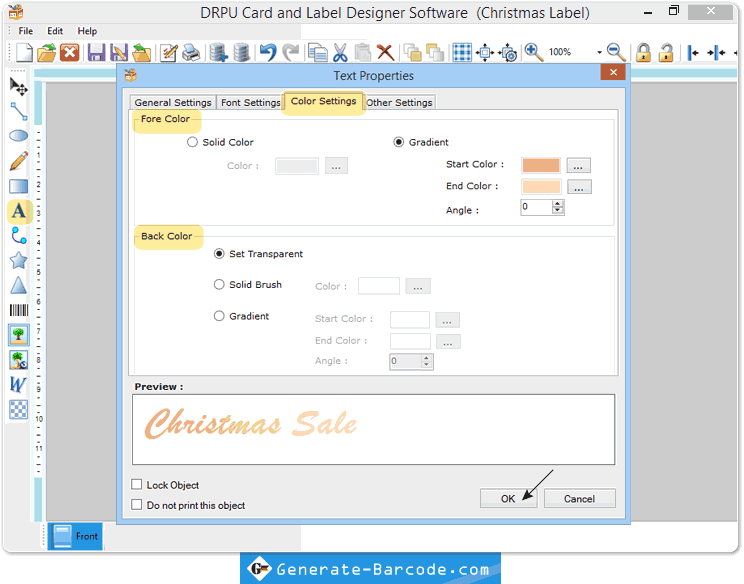Lock the object with the closed padlock
The image size is (744, 584).
[643, 52]
